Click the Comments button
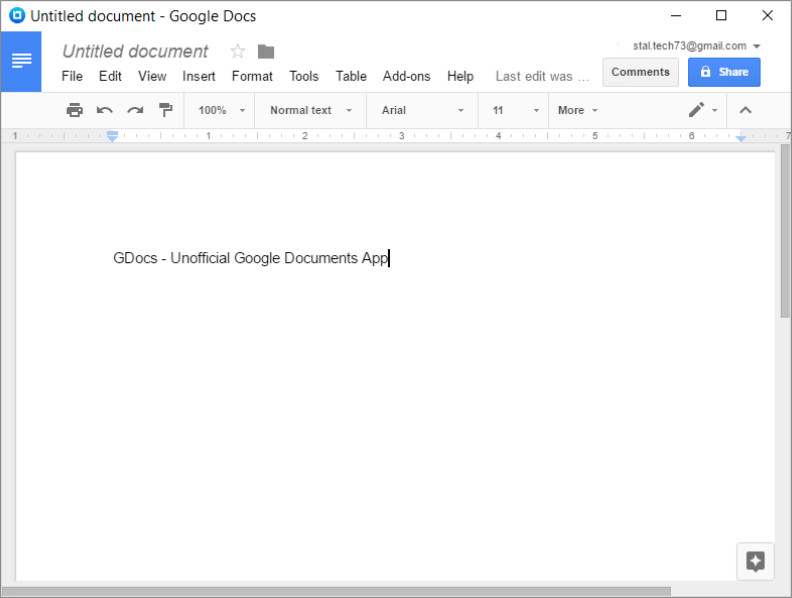Viewport: 792px width, 598px height. 640,72
